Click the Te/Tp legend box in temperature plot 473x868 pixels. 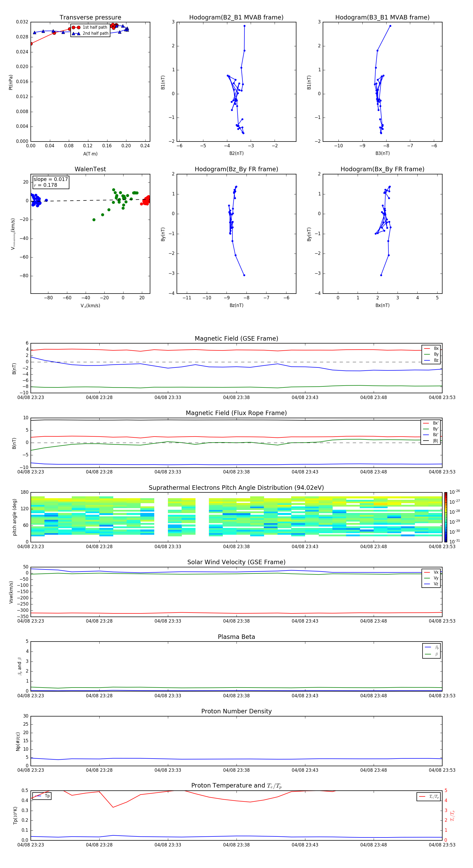pyautogui.click(x=429, y=796)
